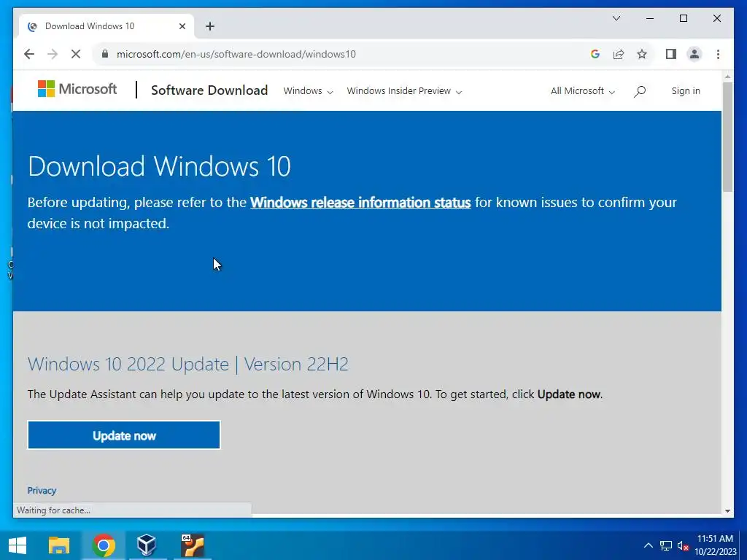747x560 pixels.
Task: Click the Chrome taskbar icon
Action: (x=104, y=545)
